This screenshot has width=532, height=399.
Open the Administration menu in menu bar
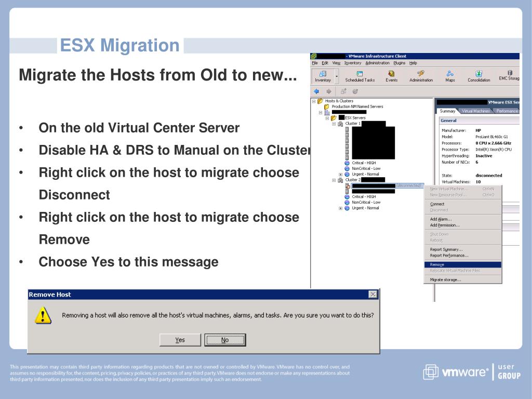coord(377,63)
